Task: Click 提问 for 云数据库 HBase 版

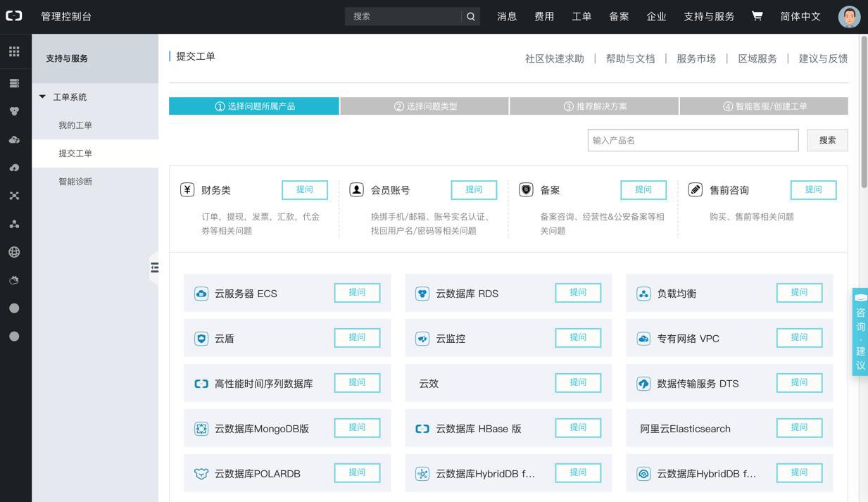Action: point(578,428)
